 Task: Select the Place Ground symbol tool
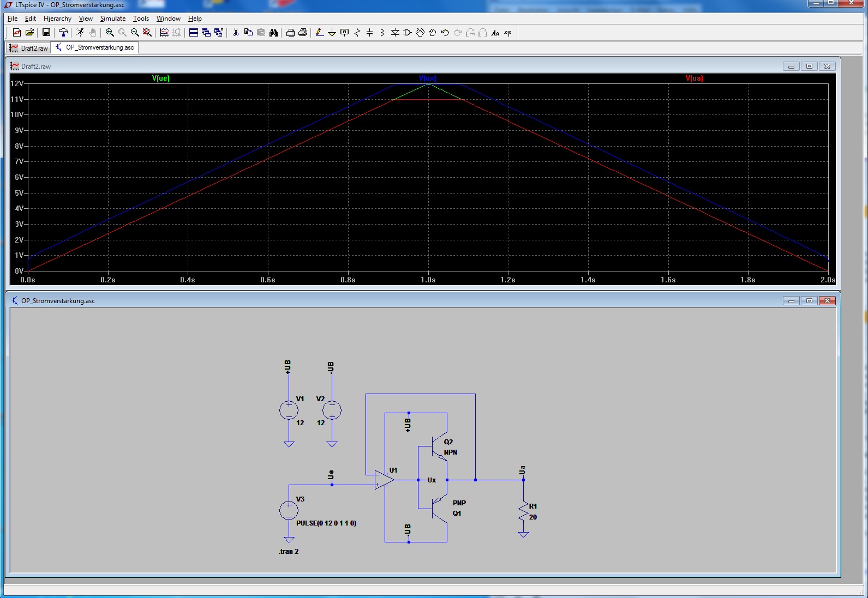point(332,33)
